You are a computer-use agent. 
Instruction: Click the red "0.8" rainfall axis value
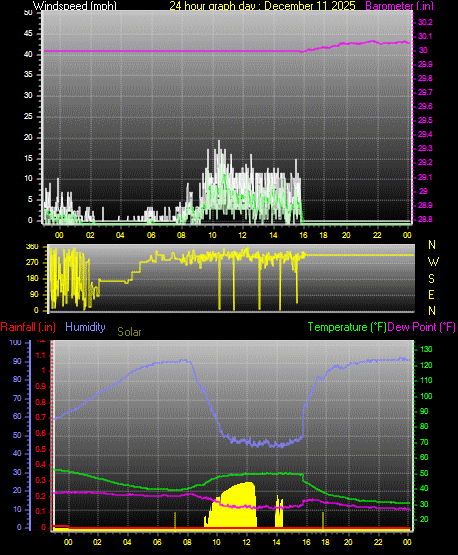(x=41, y=402)
